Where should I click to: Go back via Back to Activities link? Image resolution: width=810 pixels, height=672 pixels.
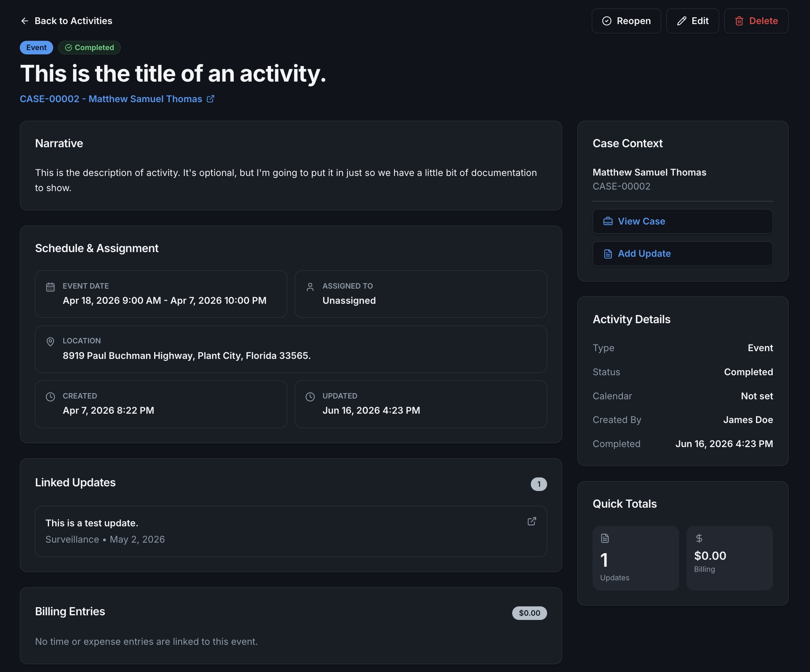point(66,21)
